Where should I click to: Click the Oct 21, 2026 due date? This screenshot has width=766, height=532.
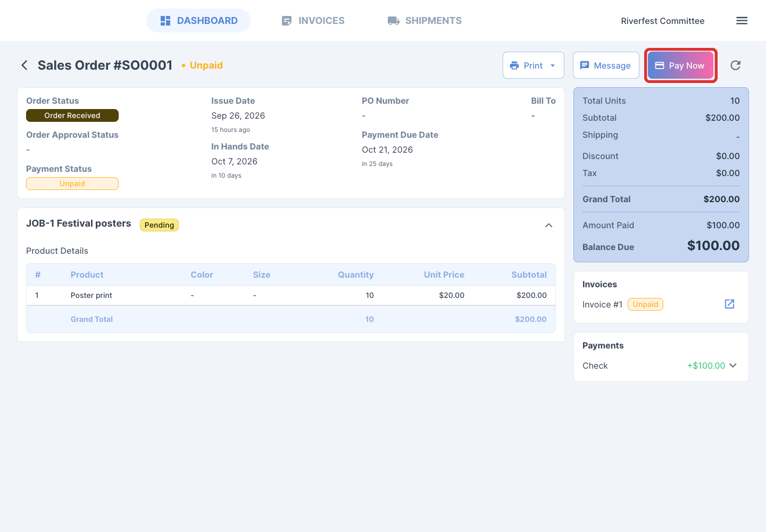coord(387,149)
